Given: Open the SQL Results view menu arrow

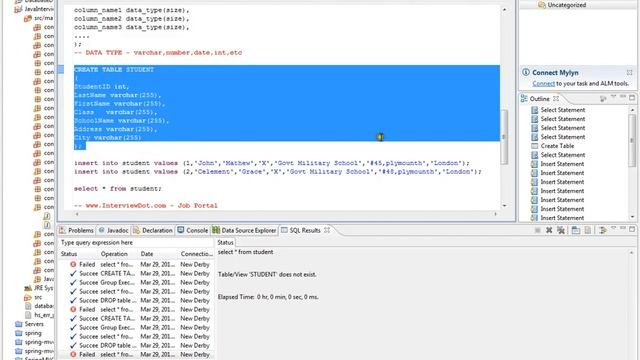Looking at the screenshot, I should coord(613,229).
